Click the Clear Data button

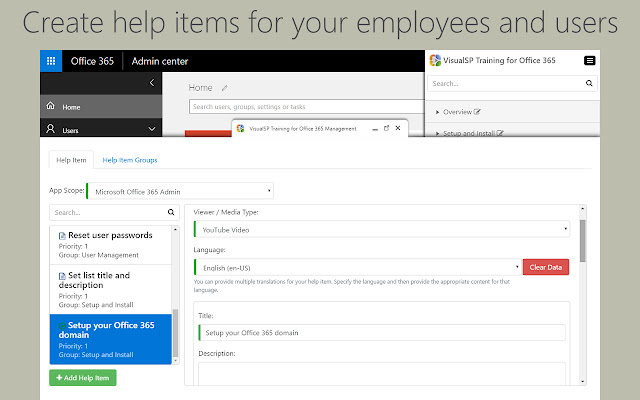tap(546, 267)
